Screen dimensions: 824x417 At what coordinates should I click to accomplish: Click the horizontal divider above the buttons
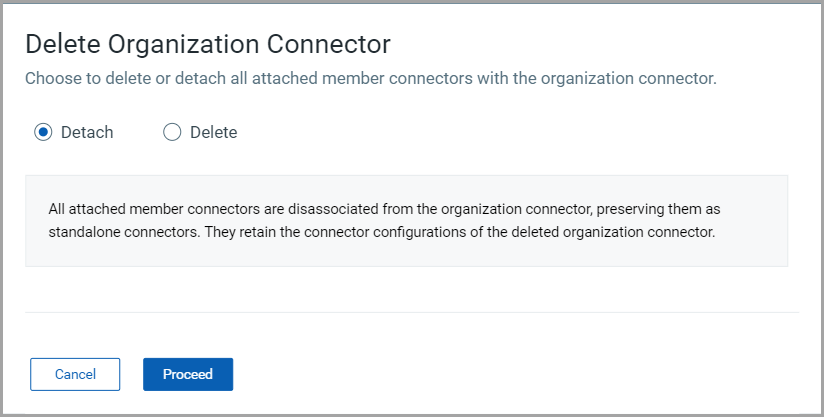[412, 312]
